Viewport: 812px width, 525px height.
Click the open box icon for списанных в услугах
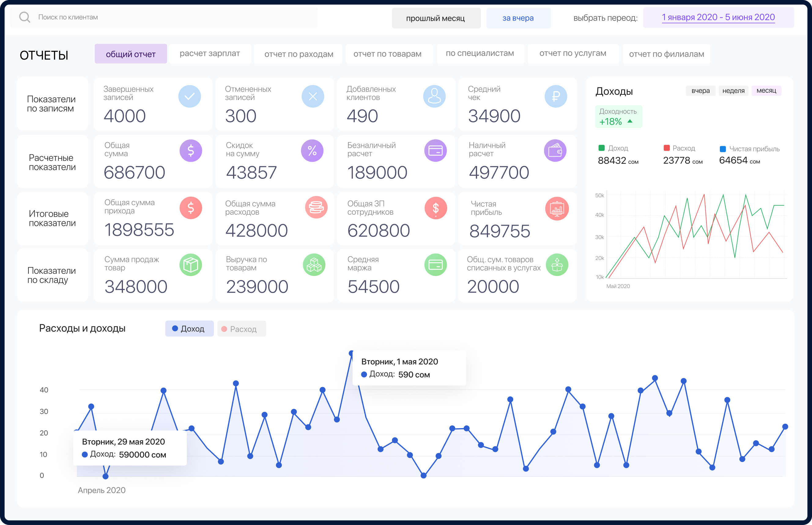557,265
